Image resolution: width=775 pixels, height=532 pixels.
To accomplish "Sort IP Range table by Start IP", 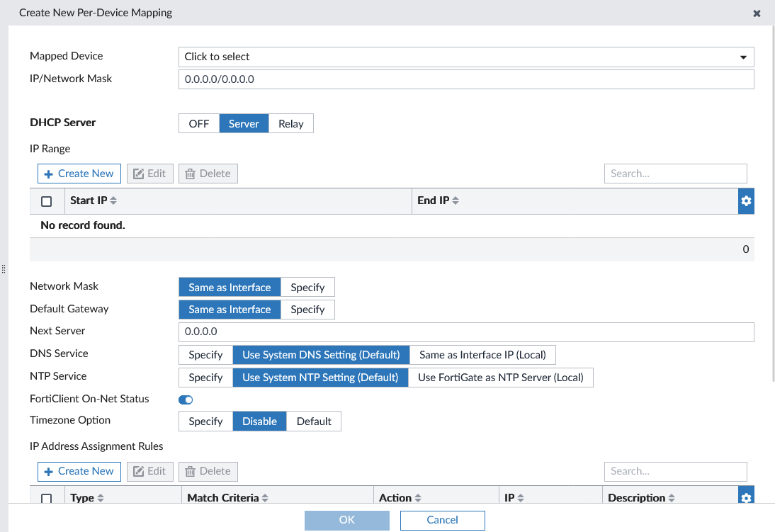I will click(x=113, y=201).
